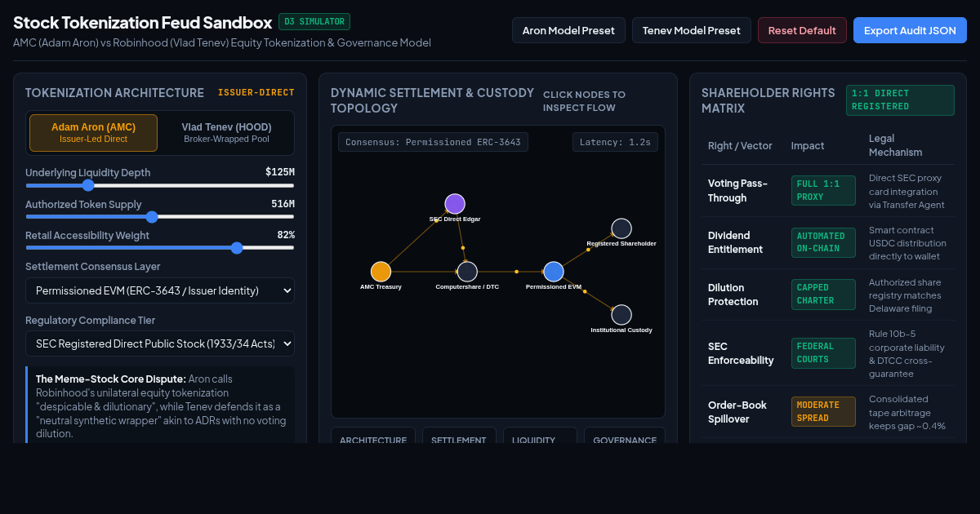Click the $125M liquidity depth value
This screenshot has width=980, height=514.
click(x=280, y=172)
